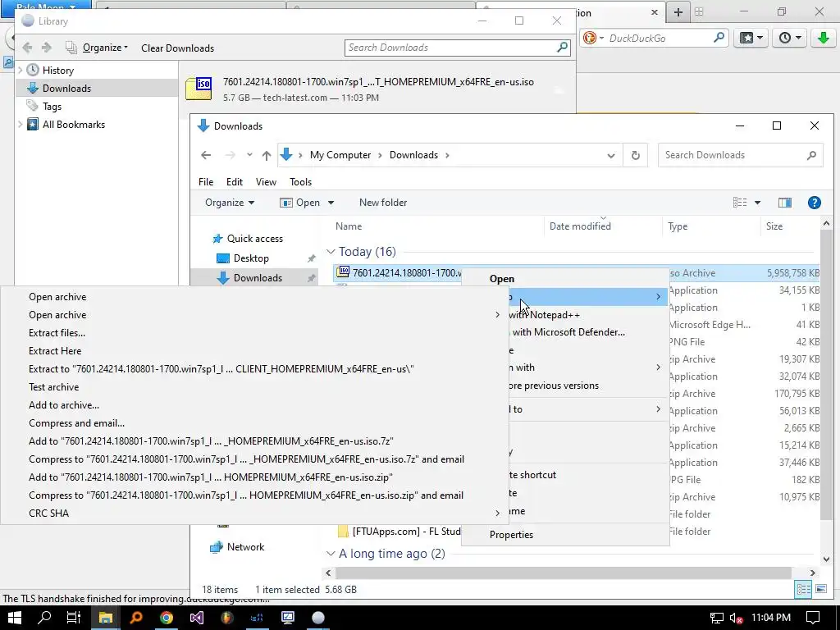Select the ISO download entry in Library
The height and width of the screenshot is (630, 840).
pyautogui.click(x=377, y=89)
